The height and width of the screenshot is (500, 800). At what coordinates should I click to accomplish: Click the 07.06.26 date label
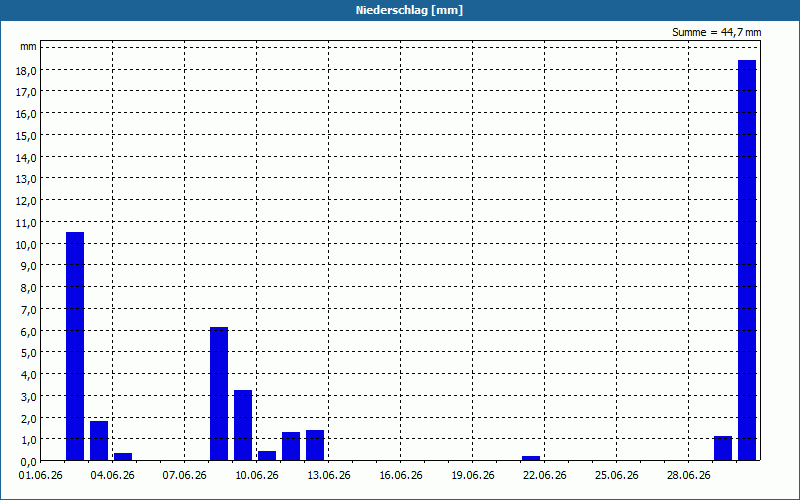[x=184, y=476]
